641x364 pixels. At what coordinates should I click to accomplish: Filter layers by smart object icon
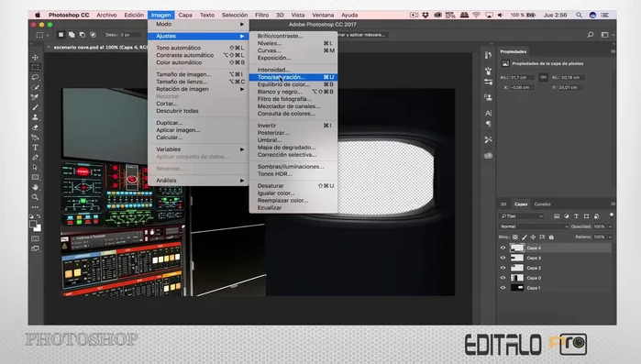coord(596,216)
